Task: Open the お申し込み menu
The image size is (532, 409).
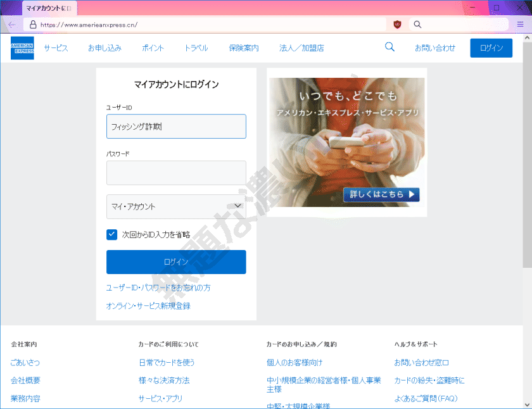Action: (105, 48)
